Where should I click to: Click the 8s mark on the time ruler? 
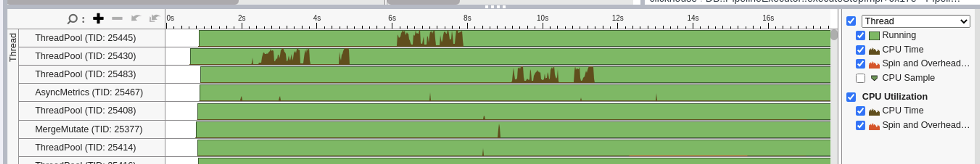(467, 18)
